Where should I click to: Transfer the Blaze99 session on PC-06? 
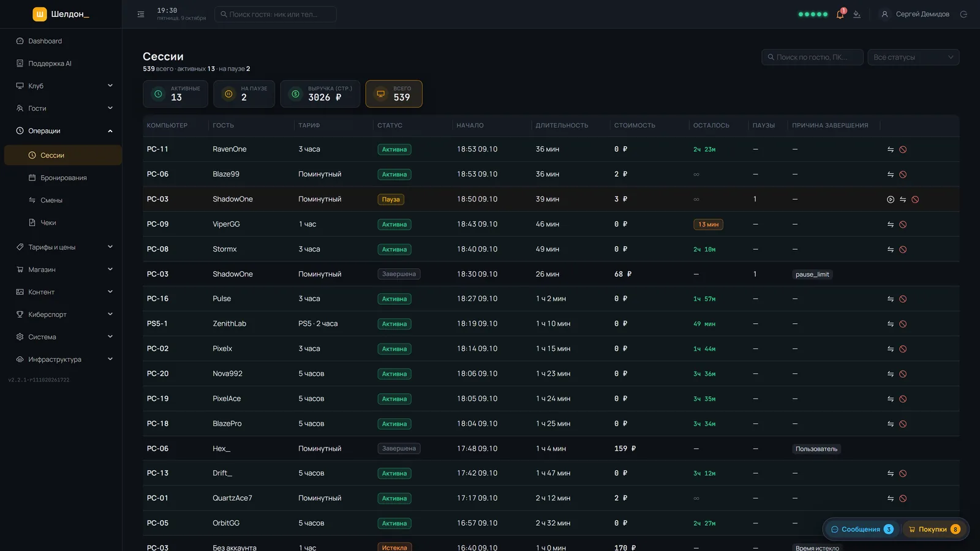click(891, 174)
